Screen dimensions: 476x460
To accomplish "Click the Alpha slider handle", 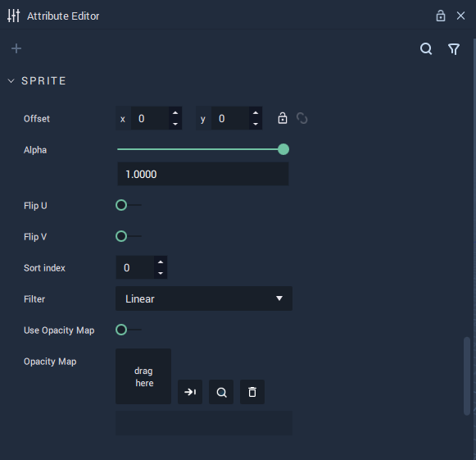I will click(x=283, y=149).
